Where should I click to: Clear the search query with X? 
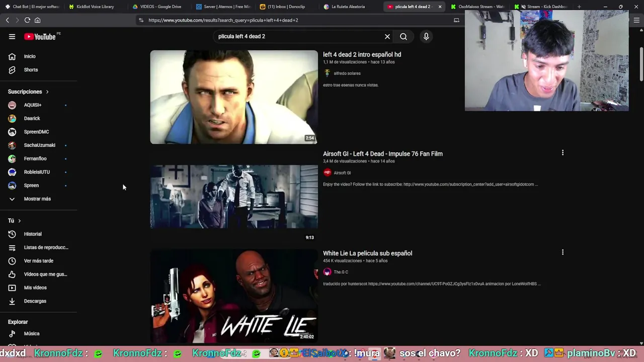(387, 36)
